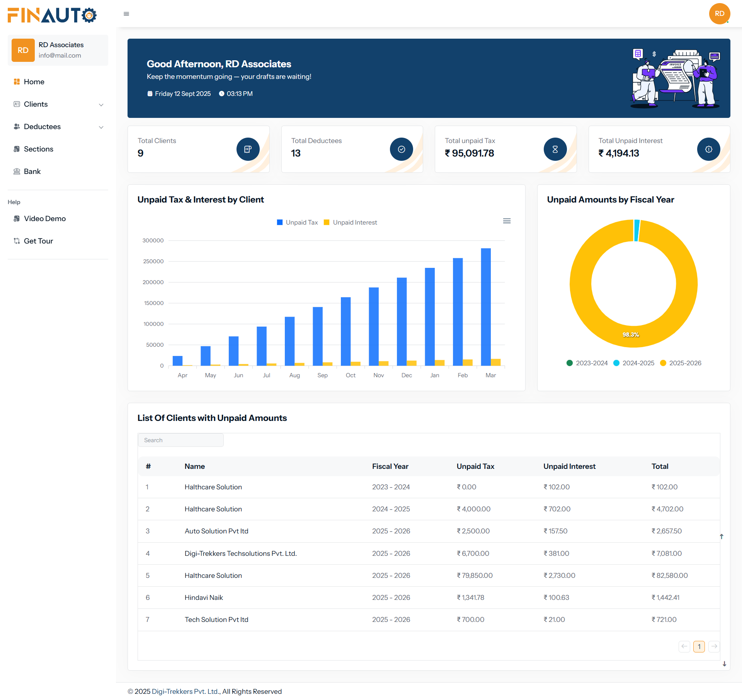Open the Bank section from sidebar

[x=17, y=171]
